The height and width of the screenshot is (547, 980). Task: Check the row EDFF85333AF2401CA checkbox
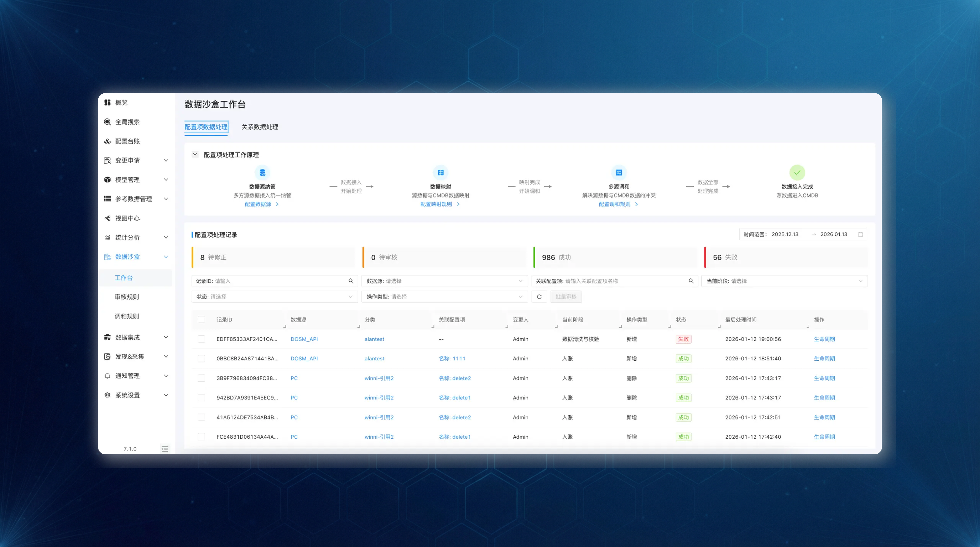[201, 339]
